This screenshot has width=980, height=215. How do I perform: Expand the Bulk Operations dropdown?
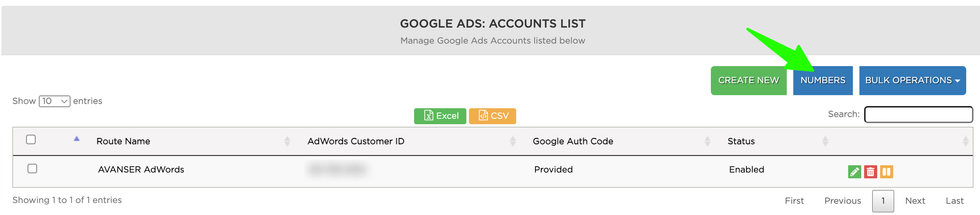coord(912,80)
